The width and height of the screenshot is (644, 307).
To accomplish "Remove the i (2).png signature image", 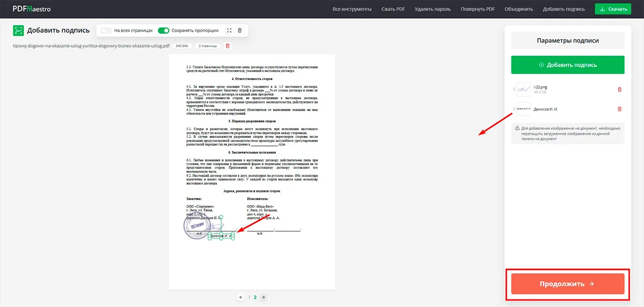I will coord(619,90).
